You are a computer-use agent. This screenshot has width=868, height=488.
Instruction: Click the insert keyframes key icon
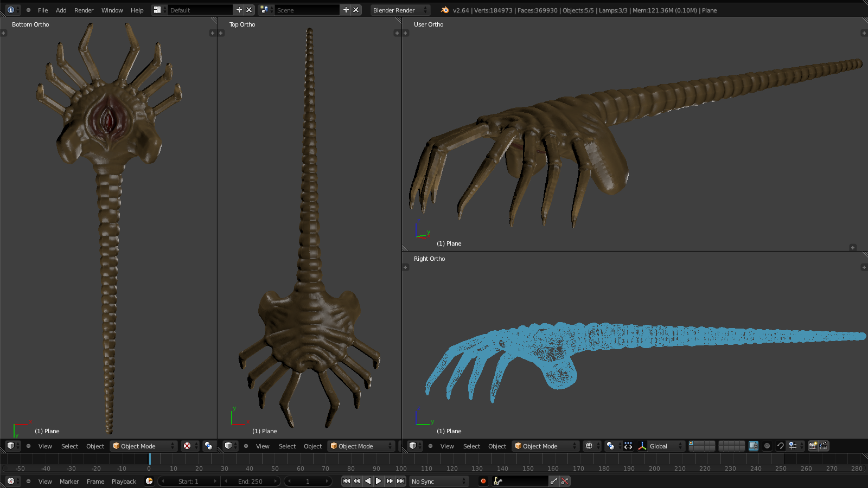(553, 481)
